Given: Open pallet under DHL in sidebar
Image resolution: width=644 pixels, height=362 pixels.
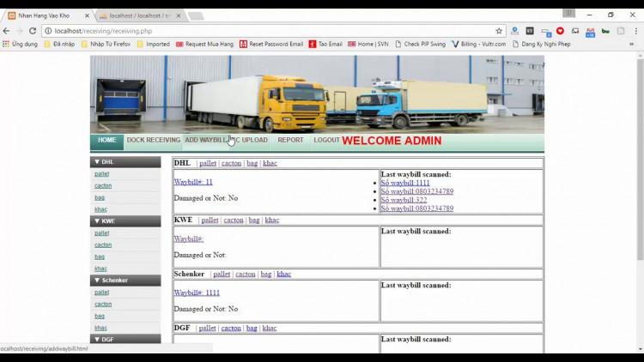Looking at the screenshot, I should tap(101, 174).
